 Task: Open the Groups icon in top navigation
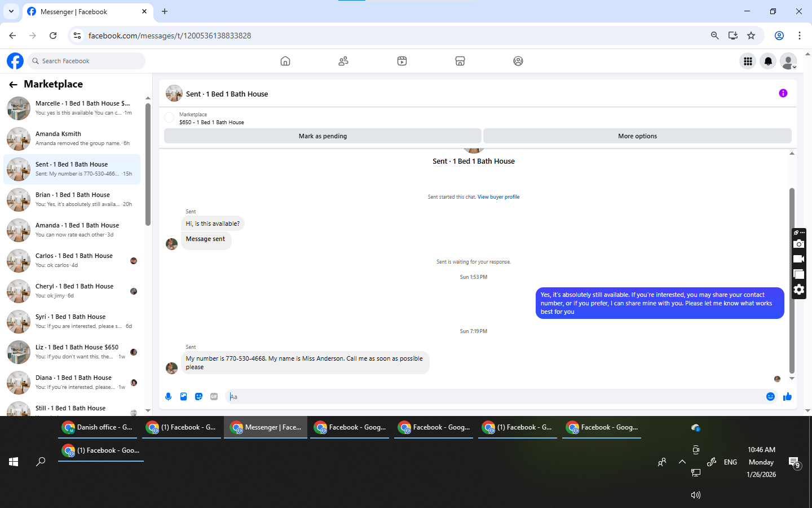(518, 61)
